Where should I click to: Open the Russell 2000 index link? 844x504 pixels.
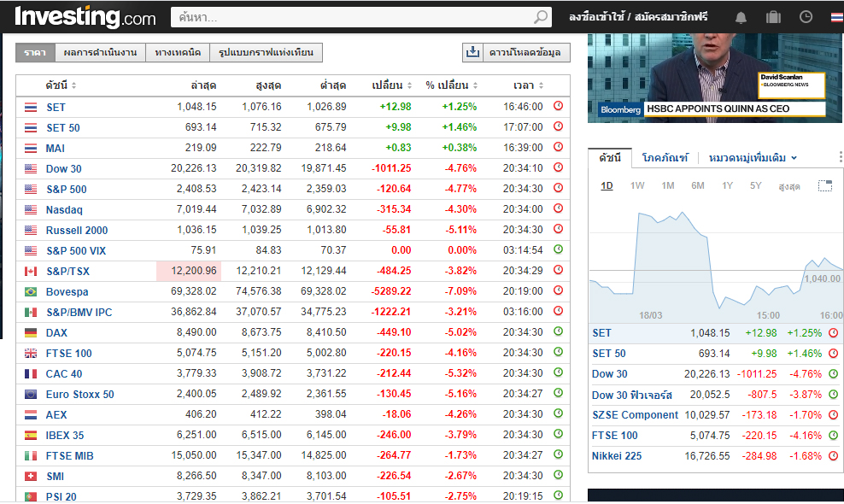pyautogui.click(x=76, y=230)
